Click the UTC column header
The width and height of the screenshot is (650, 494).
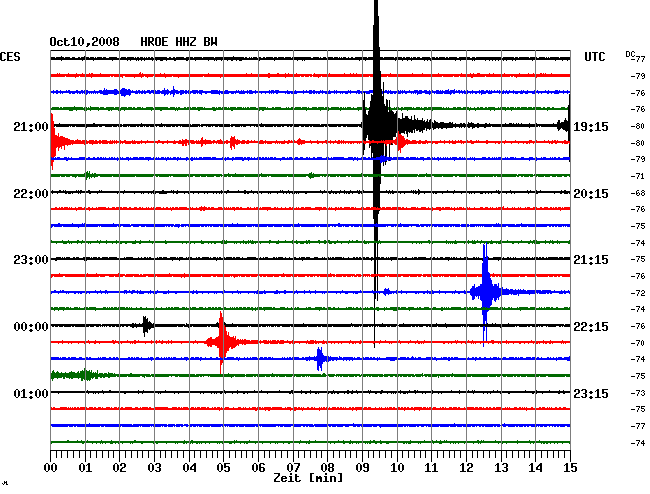[594, 57]
